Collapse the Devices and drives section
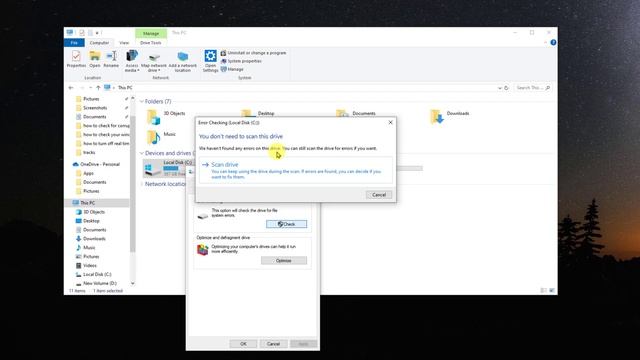Viewport: 640px width, 360px height. [142, 153]
